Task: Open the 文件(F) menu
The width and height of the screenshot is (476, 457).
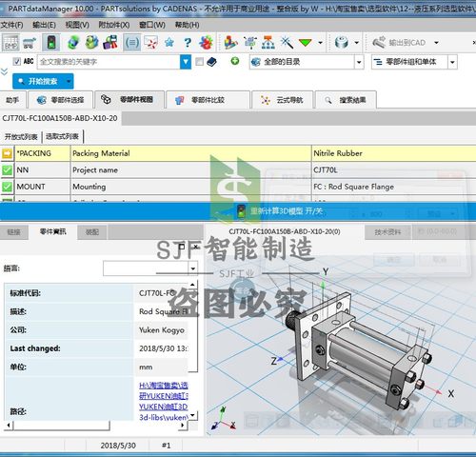Action: pyautogui.click(x=11, y=25)
